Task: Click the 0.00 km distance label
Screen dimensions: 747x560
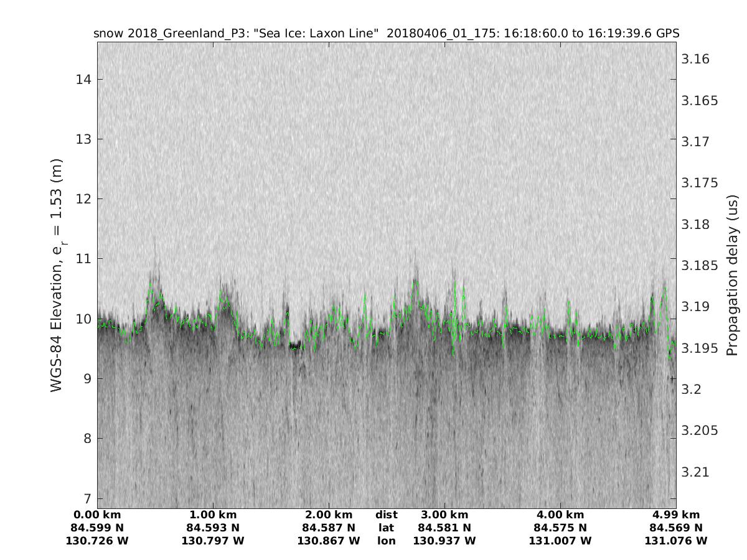Action: coord(97,515)
